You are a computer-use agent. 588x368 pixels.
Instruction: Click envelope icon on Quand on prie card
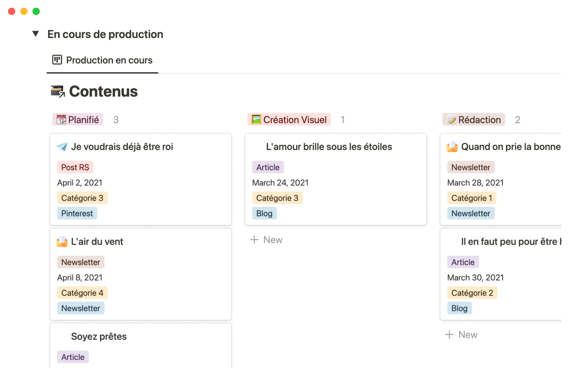pos(452,147)
